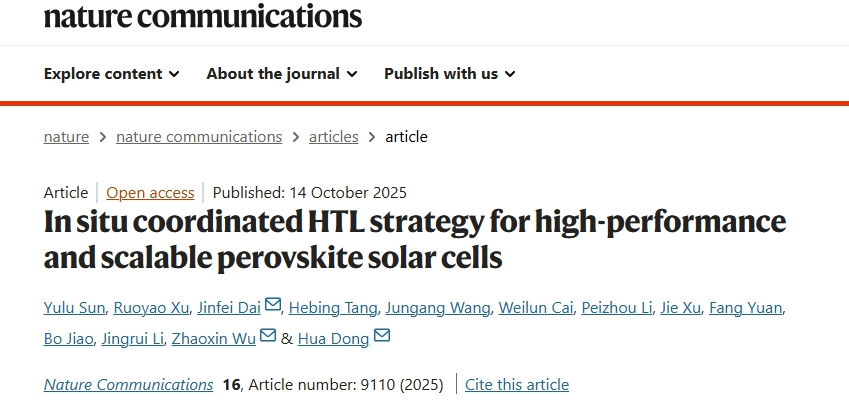Expand Publish with us menu

449,74
